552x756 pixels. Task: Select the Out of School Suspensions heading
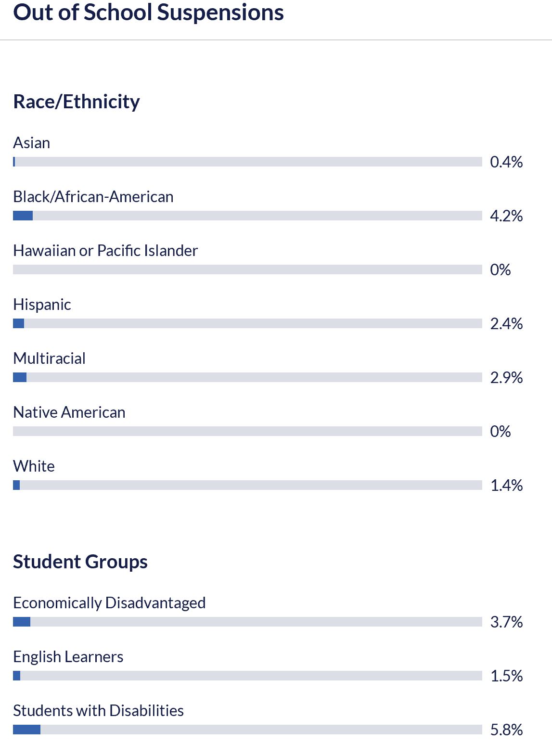point(148,13)
